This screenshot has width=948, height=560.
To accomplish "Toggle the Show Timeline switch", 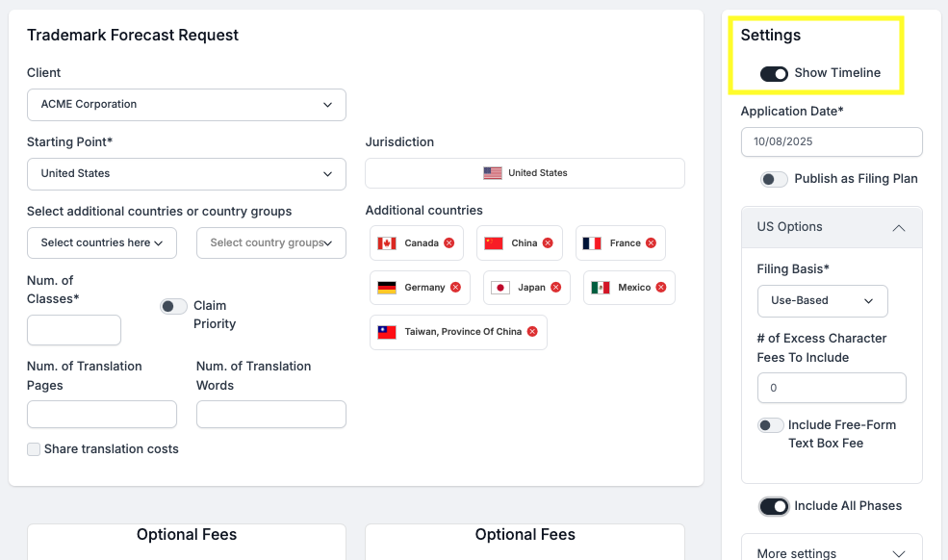I will point(774,73).
